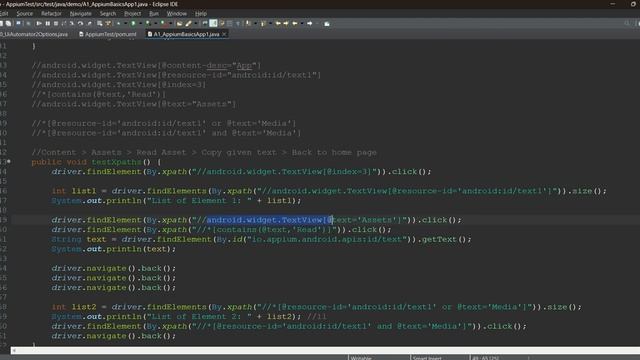Open the Window menu
The image size is (640, 360).
177,13
